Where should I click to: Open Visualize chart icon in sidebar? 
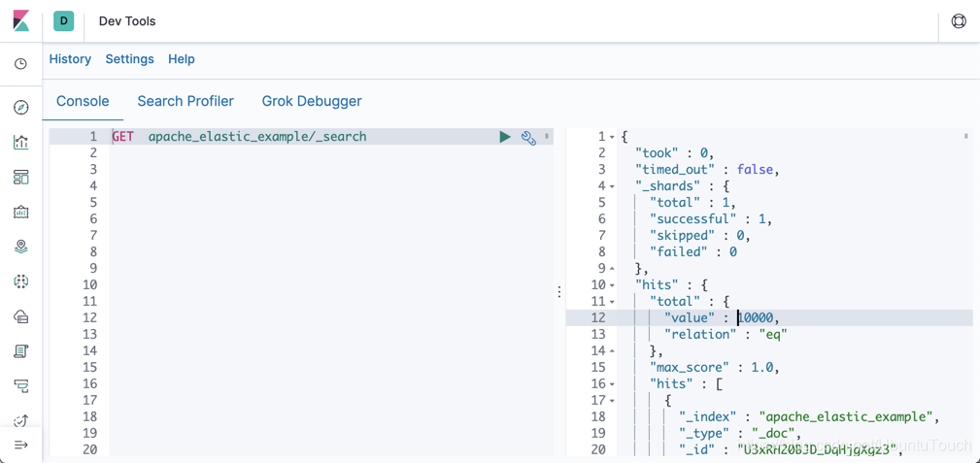[x=21, y=143]
